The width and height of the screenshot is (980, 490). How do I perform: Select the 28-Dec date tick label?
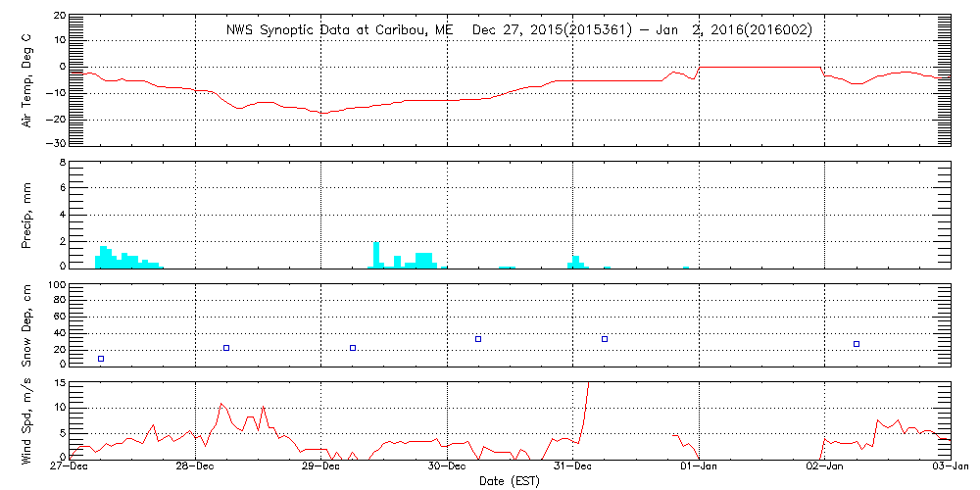(195, 468)
